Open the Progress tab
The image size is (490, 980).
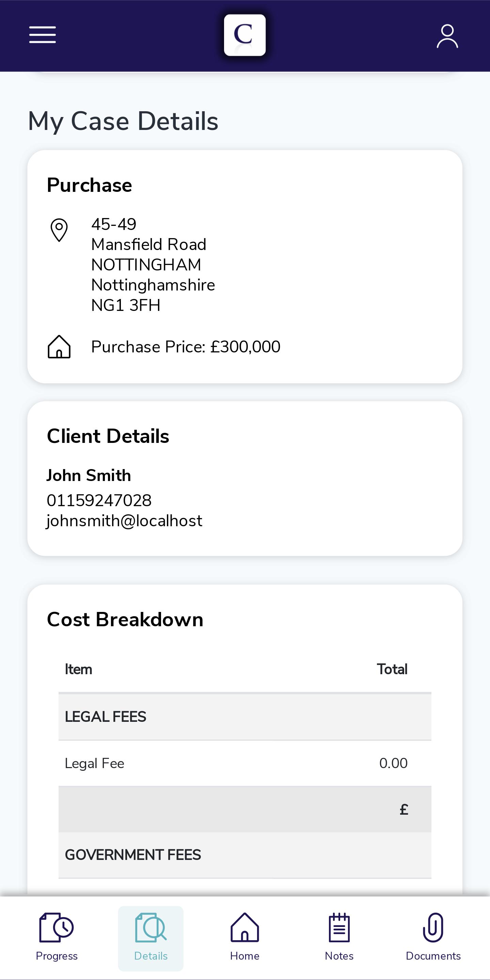[57, 937]
